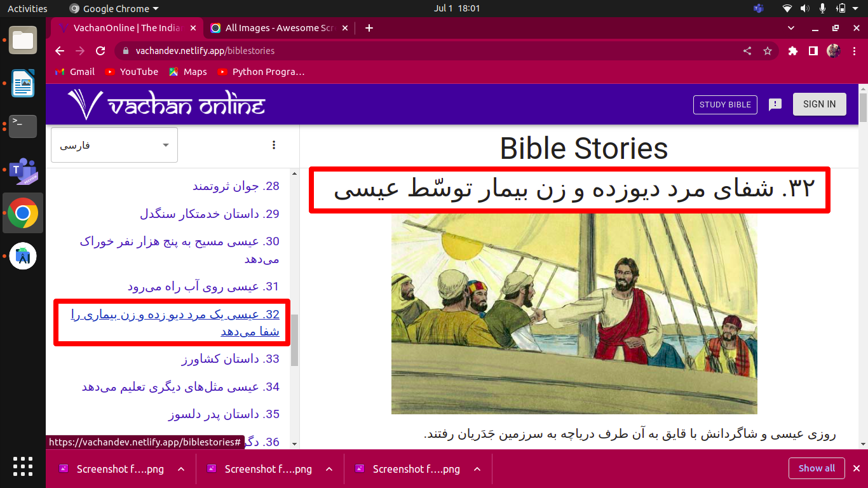Click the side panel icon in Chrome toolbar

click(813, 51)
